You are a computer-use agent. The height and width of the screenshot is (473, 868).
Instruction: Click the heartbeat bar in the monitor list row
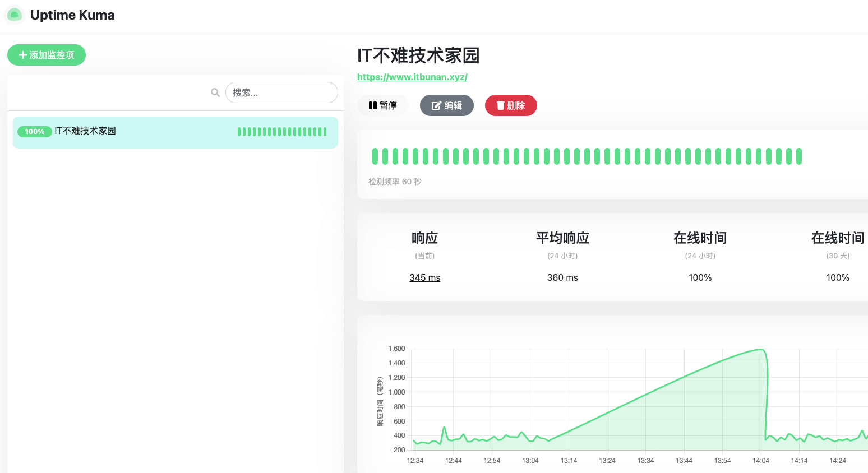[x=282, y=132]
